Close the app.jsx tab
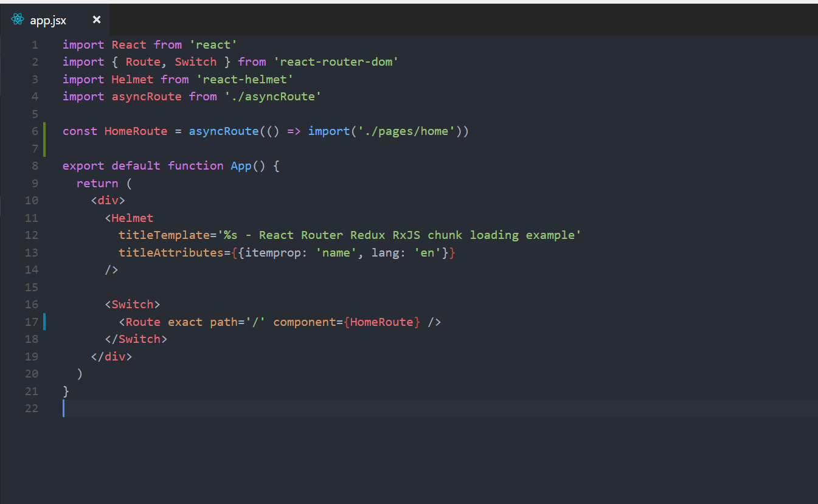Viewport: 818px width, 504px height. coord(96,20)
